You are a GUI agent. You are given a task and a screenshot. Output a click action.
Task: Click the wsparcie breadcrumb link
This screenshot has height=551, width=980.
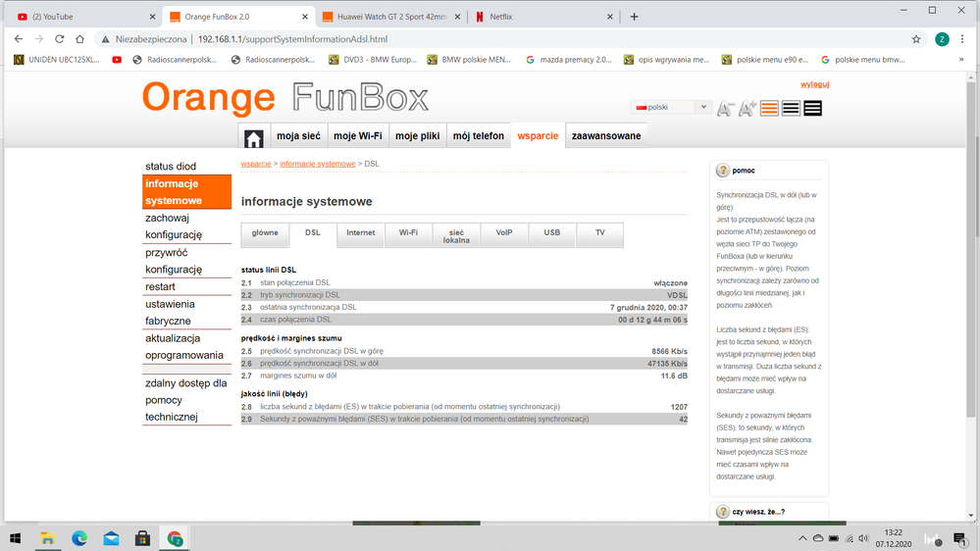pyautogui.click(x=255, y=164)
